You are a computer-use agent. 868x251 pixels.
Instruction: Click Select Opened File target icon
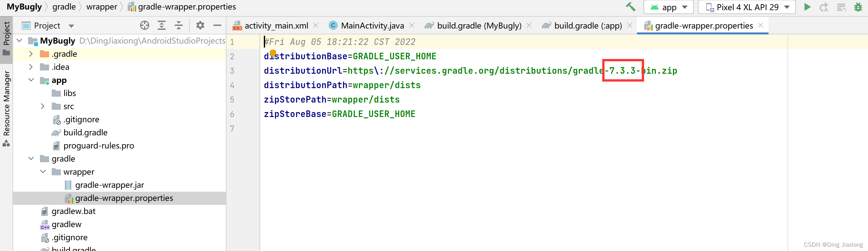click(145, 25)
